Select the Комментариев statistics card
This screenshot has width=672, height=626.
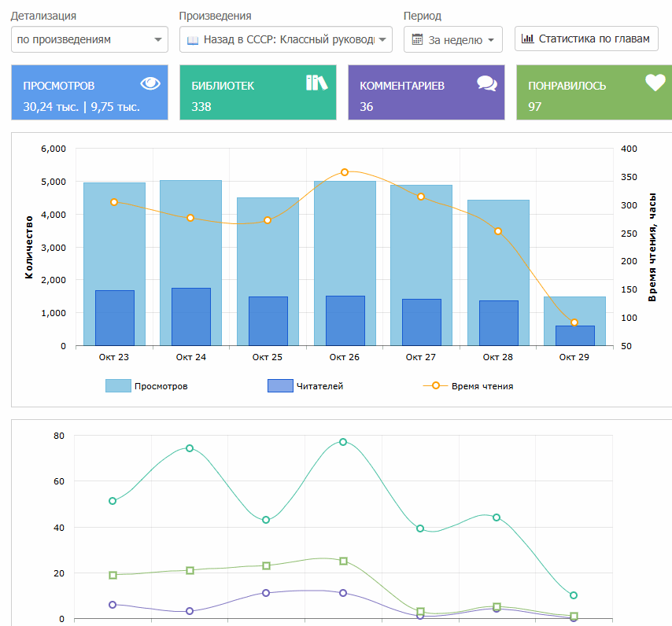426,93
